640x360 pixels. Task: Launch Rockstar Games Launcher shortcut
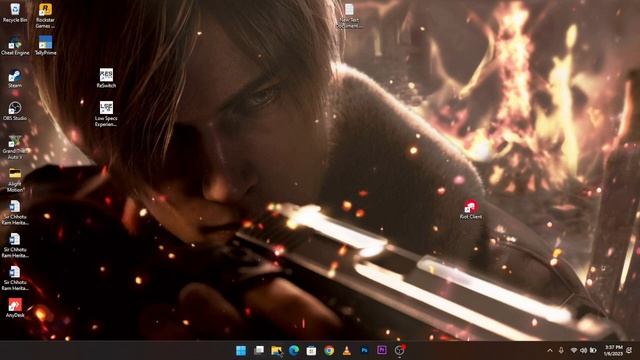[45, 16]
